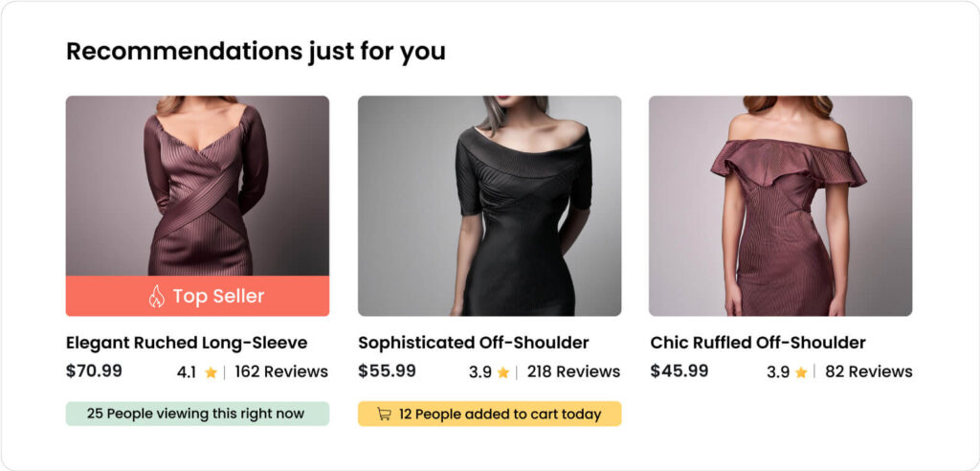The width and height of the screenshot is (980, 471).
Task: Click the star next to 82 Reviews
Action: pyautogui.click(x=800, y=372)
